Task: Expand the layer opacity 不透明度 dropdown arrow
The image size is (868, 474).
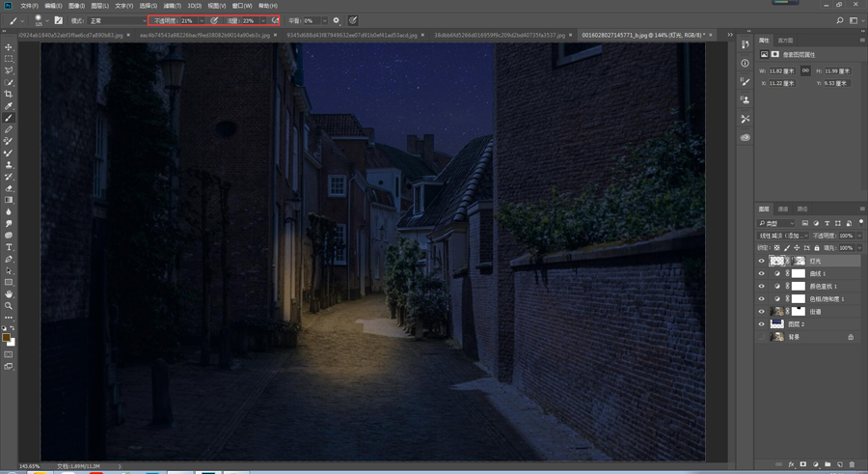Action: click(860, 236)
